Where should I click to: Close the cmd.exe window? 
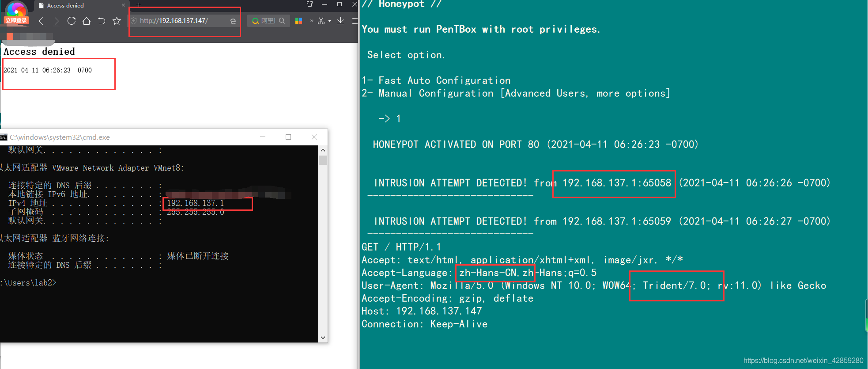click(x=314, y=137)
